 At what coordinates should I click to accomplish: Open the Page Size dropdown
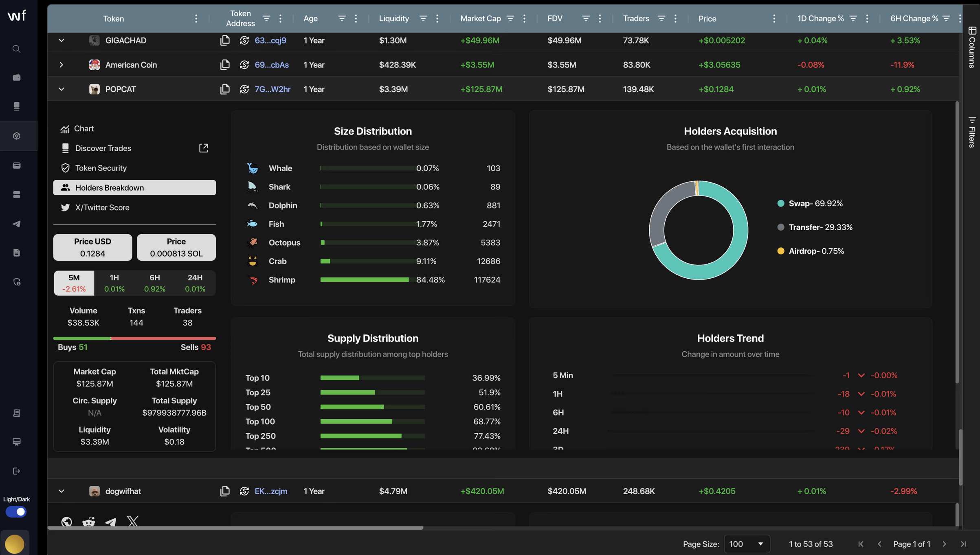(x=746, y=544)
